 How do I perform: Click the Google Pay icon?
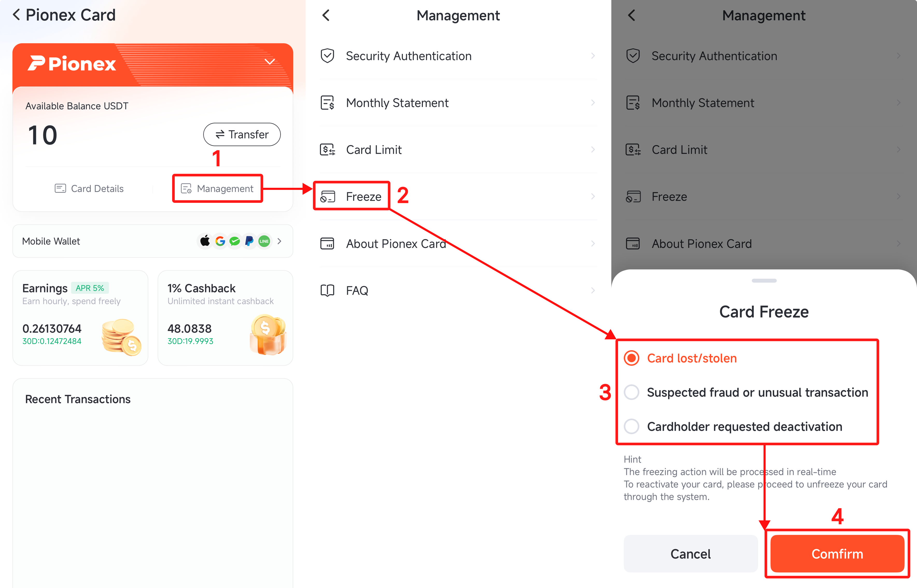click(220, 241)
